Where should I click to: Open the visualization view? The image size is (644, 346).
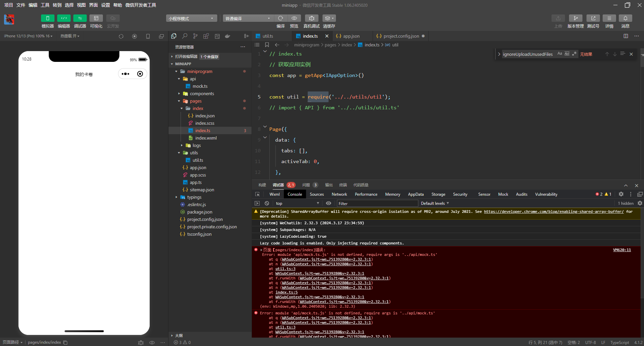tap(96, 18)
